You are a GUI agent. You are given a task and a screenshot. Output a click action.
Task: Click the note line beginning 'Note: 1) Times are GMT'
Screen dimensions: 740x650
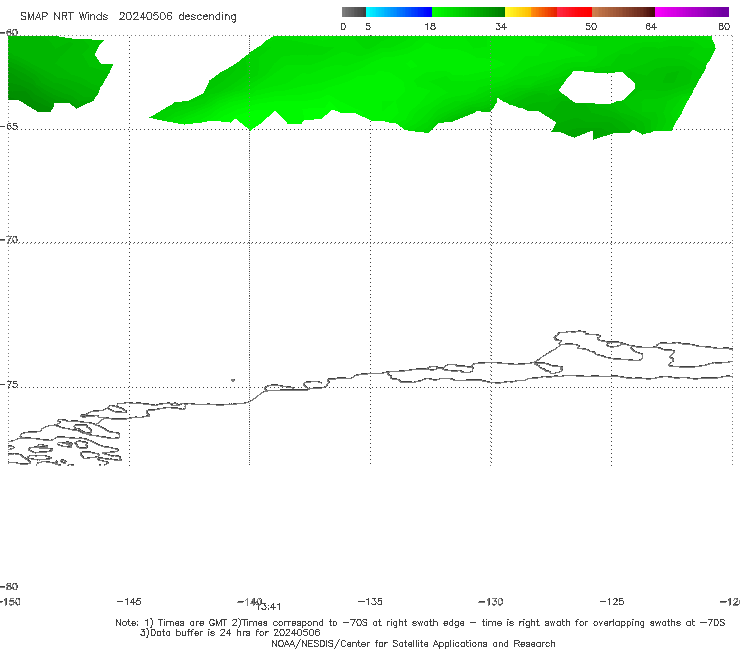pyautogui.click(x=420, y=623)
